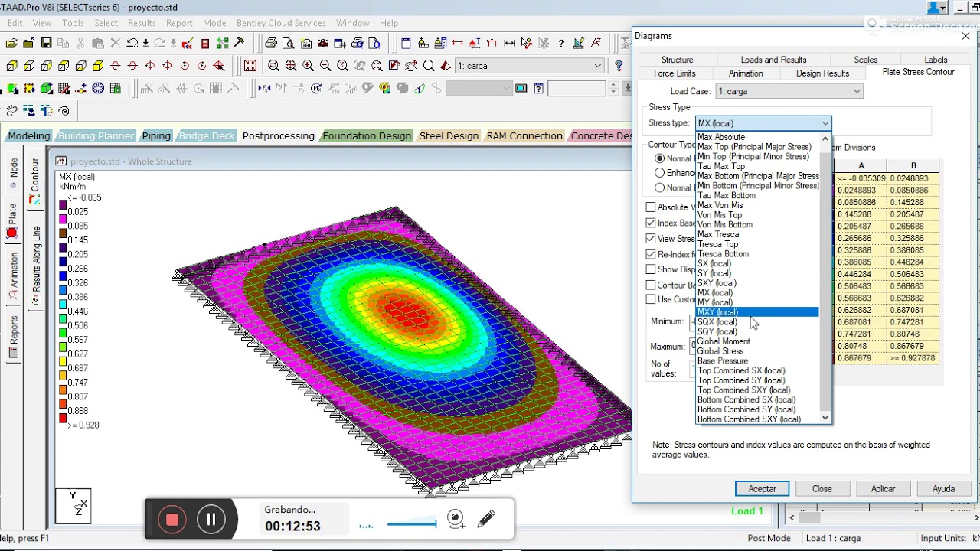Select the first Normal contour type radio
Screen dimensions: 980x551
pyautogui.click(x=659, y=158)
